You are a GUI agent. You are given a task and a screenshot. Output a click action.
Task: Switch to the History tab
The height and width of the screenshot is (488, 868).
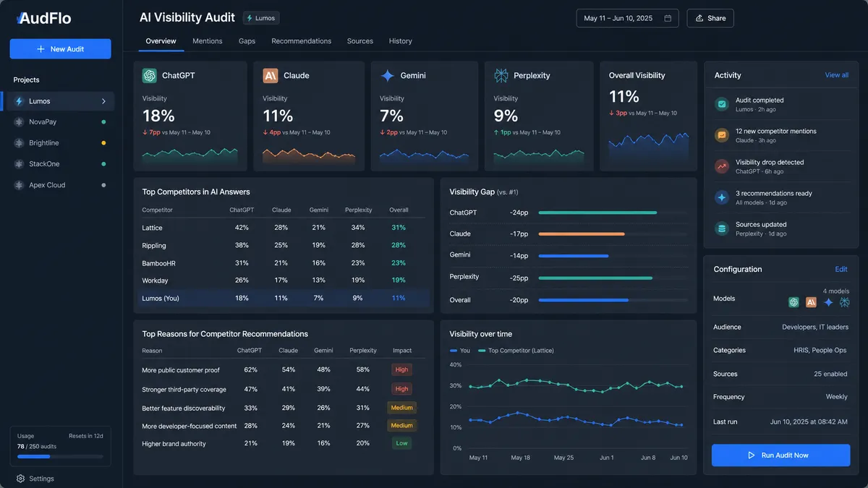click(x=400, y=41)
